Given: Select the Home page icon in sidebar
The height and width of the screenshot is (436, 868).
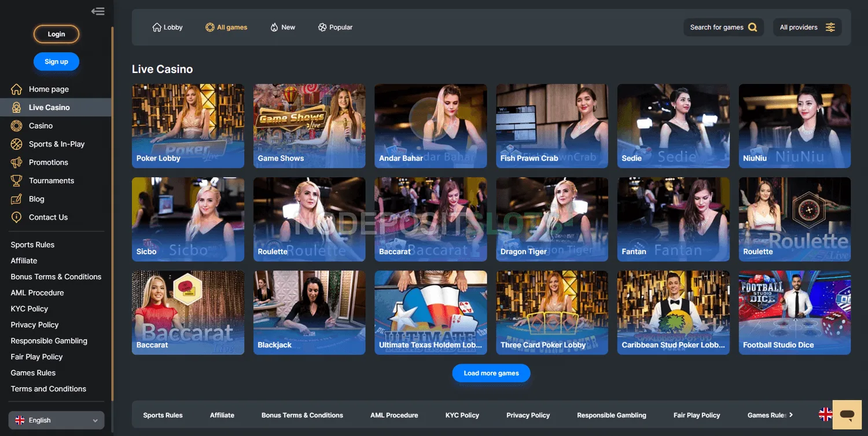Looking at the screenshot, I should pos(17,89).
